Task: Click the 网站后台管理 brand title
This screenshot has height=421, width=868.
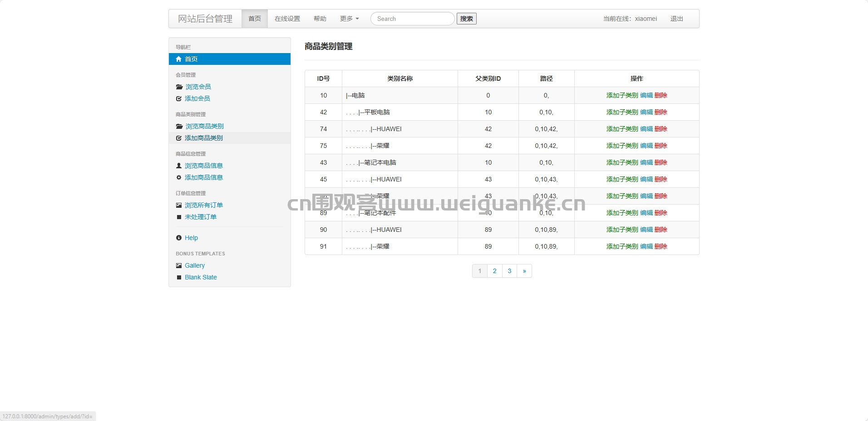Action: click(205, 19)
